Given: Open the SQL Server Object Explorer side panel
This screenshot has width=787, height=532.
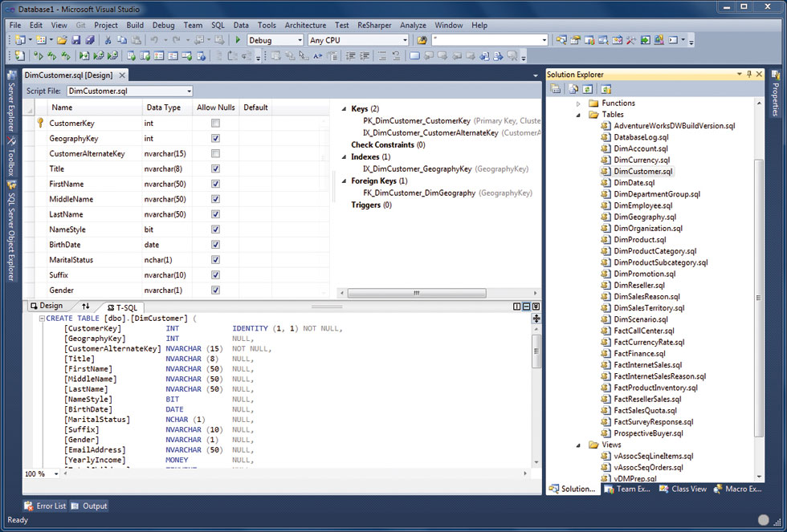Looking at the screenshot, I should click(x=11, y=230).
